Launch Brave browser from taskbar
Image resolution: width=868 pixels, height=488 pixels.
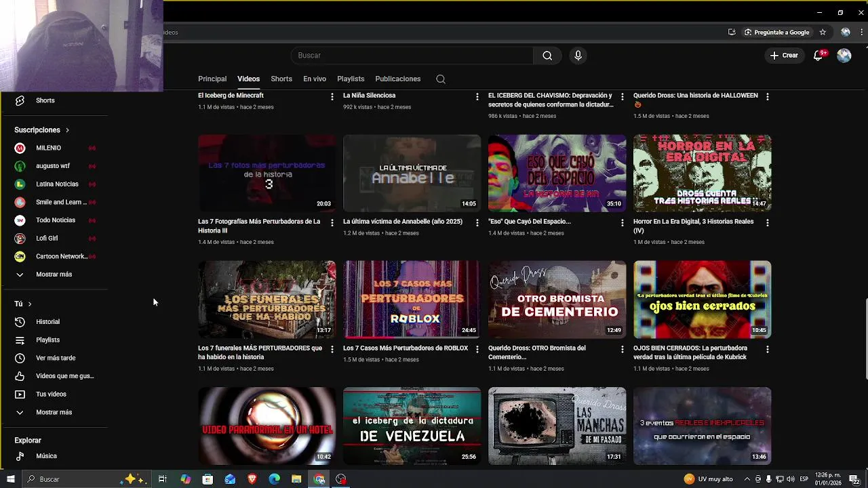[252, 479]
